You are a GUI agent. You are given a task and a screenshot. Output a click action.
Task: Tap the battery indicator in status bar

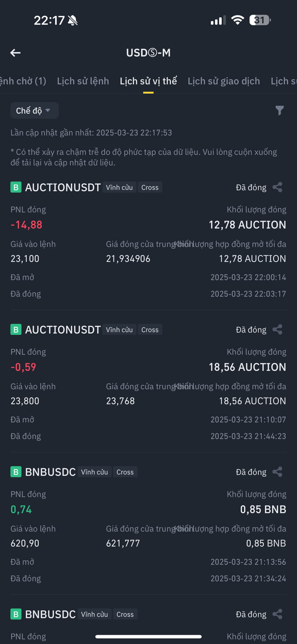[260, 20]
